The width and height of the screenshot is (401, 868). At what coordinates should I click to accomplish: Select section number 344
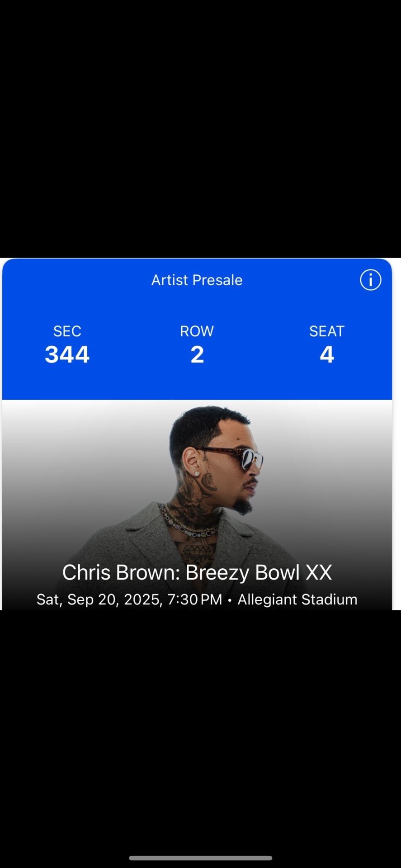[x=67, y=354]
